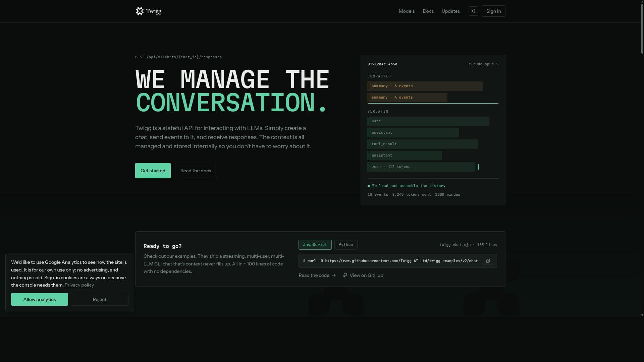Screen dimensions: 644x362
Task: Click the 'COMPACTED' section label
Action: pos(379,76)
